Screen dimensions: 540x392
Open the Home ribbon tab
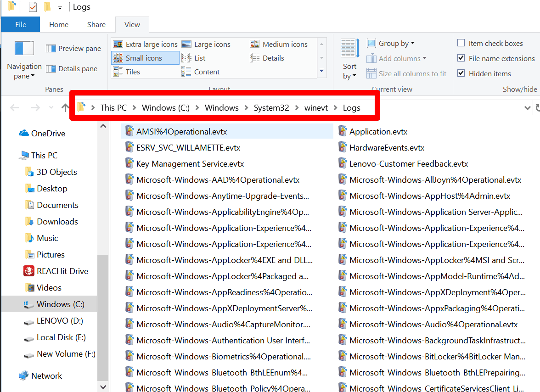click(x=59, y=25)
